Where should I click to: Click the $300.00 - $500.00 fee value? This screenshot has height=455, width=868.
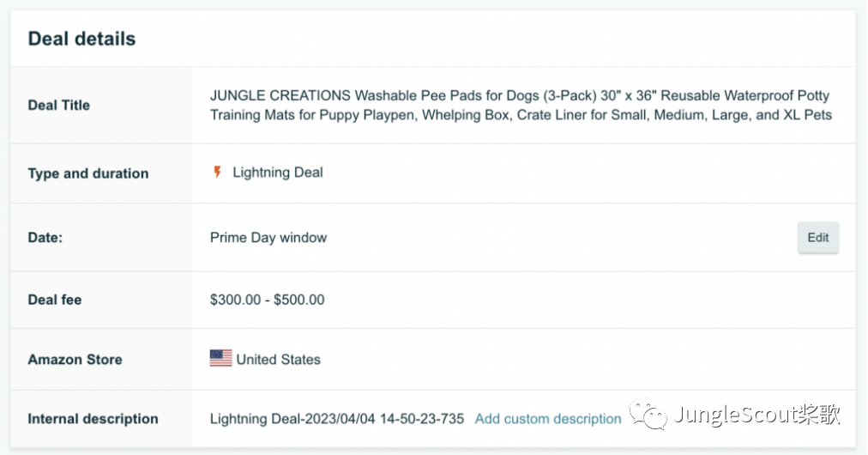267,300
